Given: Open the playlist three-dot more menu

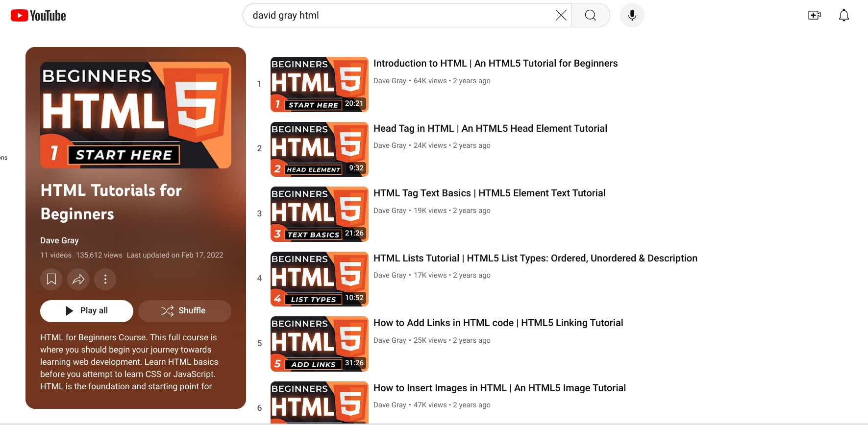Looking at the screenshot, I should [x=105, y=279].
